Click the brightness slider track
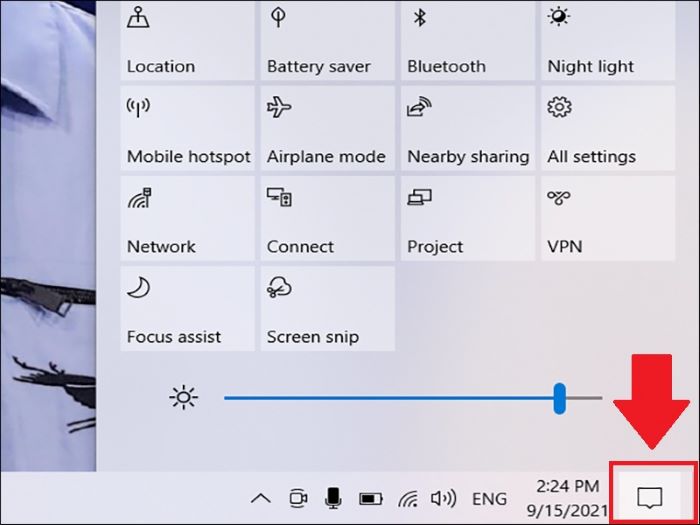This screenshot has width=700, height=525. [400, 398]
